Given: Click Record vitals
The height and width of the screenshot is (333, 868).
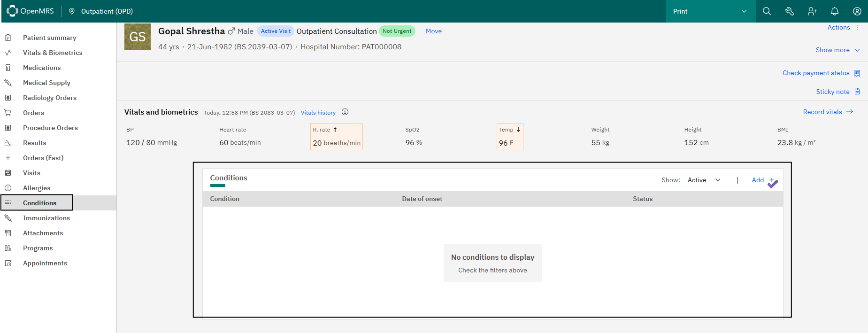Looking at the screenshot, I should pos(828,112).
